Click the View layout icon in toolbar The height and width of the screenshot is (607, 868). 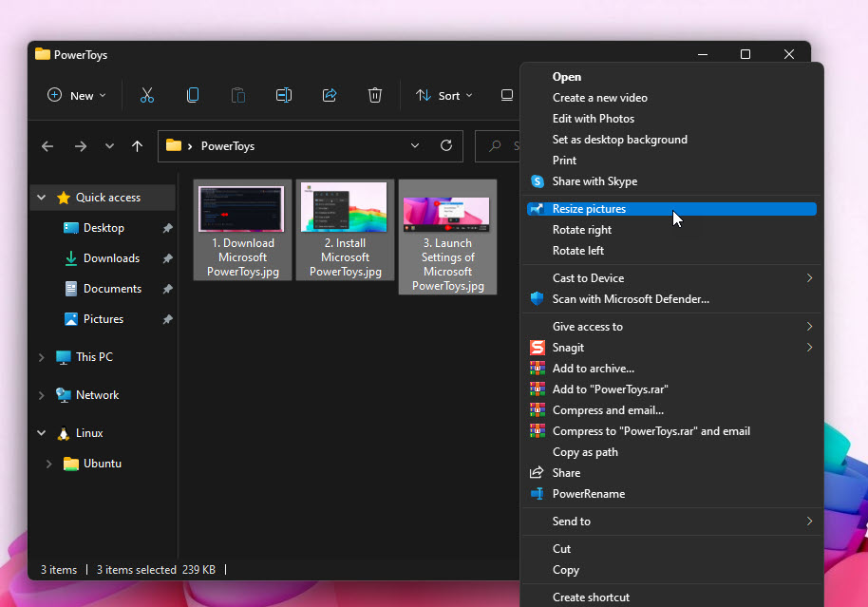click(x=506, y=95)
